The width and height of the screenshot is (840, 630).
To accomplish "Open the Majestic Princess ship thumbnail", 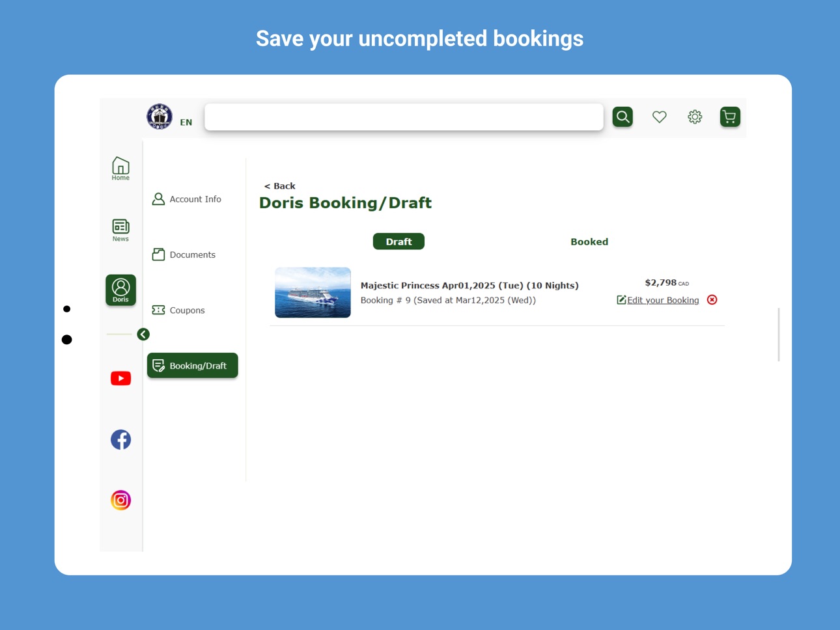I will [x=313, y=293].
